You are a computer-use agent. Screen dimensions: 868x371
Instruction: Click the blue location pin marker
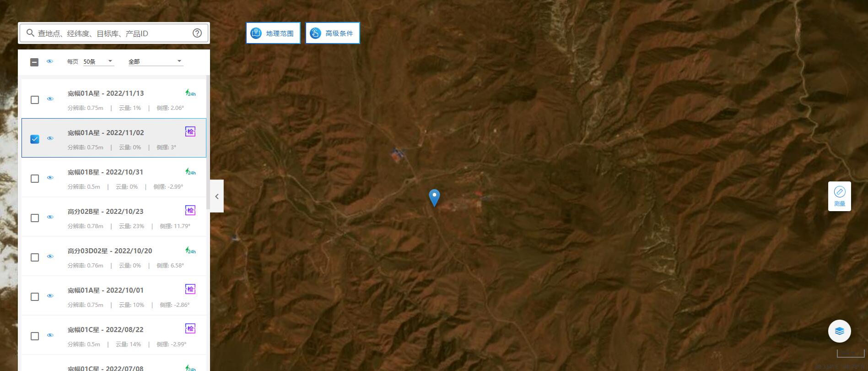[434, 198]
